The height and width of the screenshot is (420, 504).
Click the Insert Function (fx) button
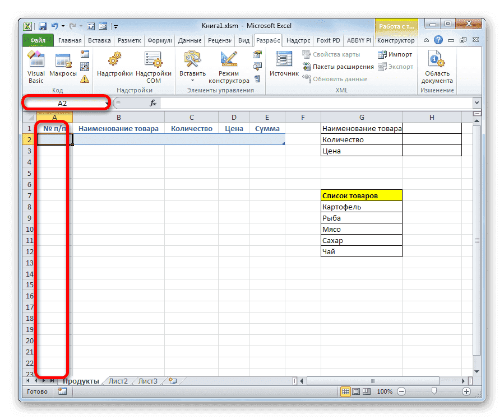coord(153,103)
